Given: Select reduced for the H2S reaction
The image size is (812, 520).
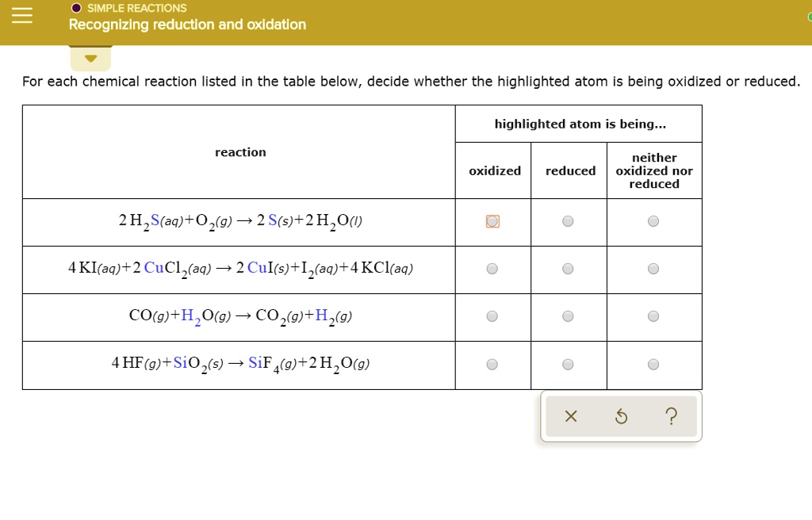Looking at the screenshot, I should [568, 222].
